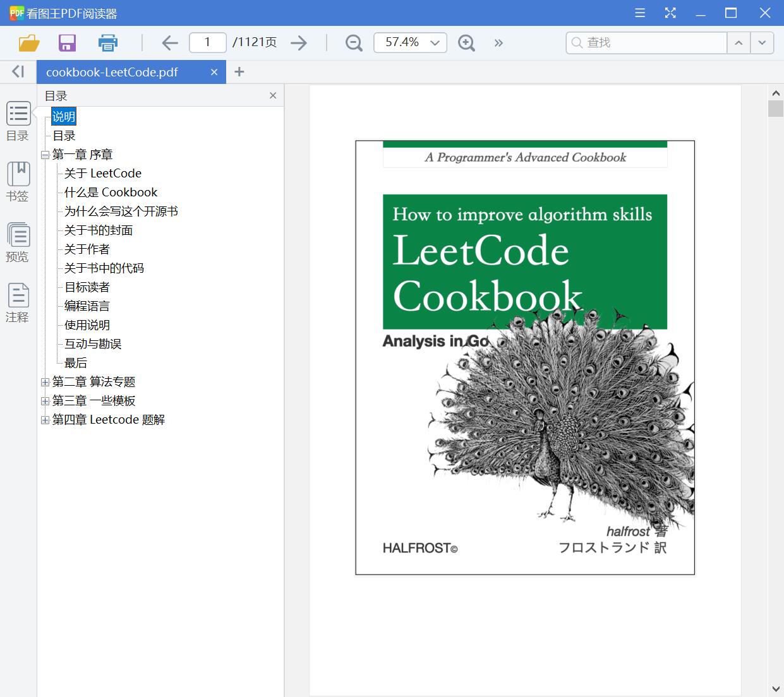Expand the 第三章 一些模板 tree node
This screenshot has height=697, width=784.
pyautogui.click(x=45, y=401)
